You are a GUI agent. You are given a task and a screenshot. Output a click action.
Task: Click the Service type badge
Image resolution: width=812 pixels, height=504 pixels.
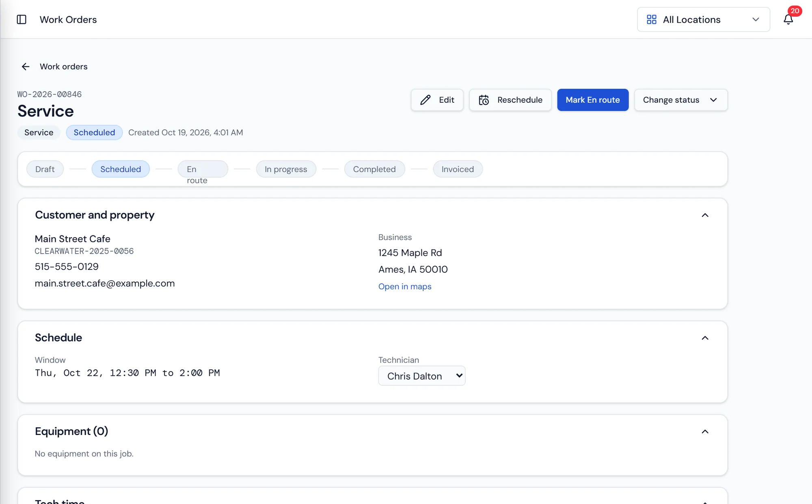point(39,133)
